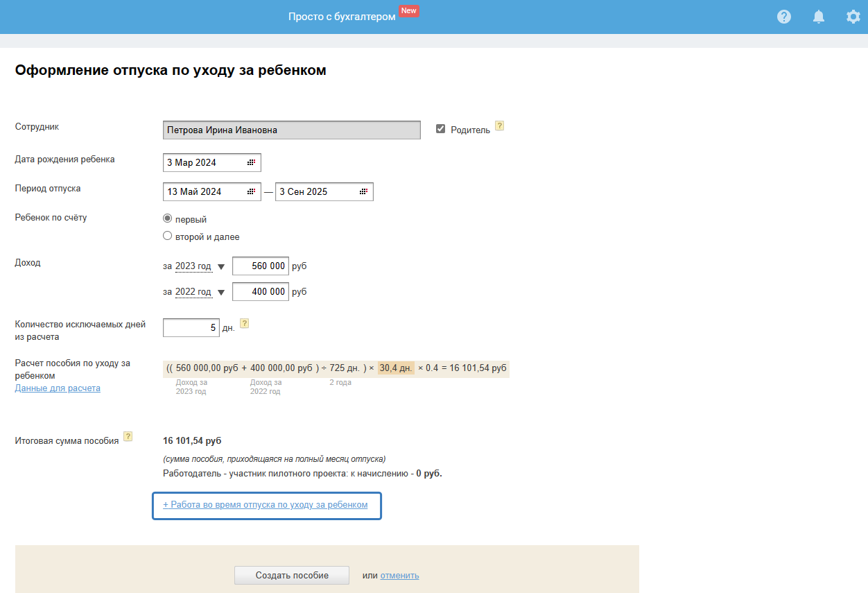Select 'второй и далее' radio button
Screen dimensions: 868x593
167,236
